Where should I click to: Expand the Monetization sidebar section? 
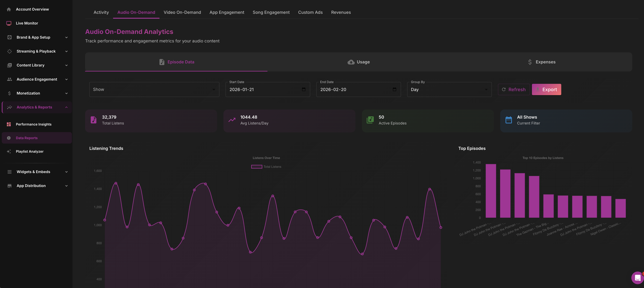37,93
